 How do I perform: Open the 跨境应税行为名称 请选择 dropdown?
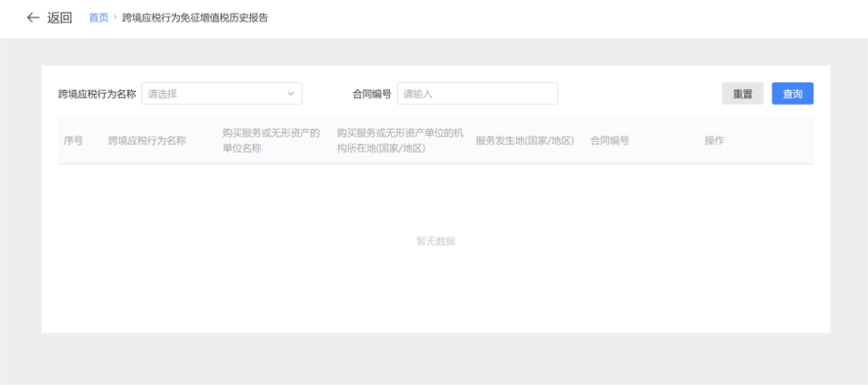[x=217, y=94]
